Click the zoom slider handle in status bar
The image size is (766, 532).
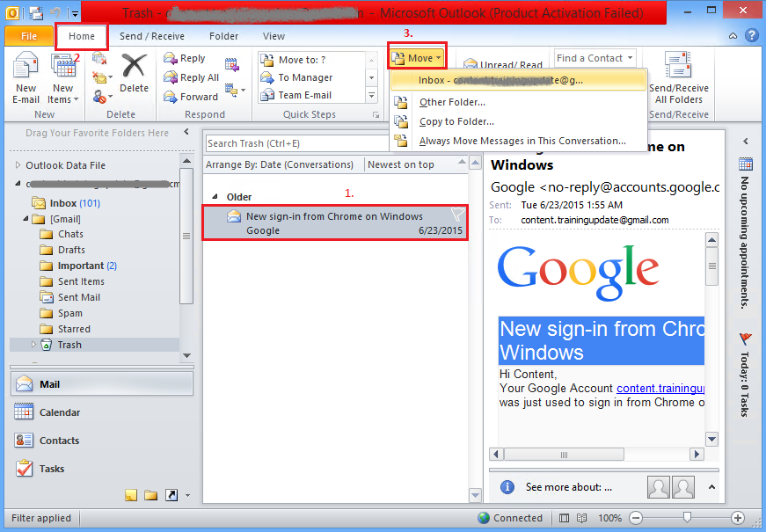click(688, 517)
